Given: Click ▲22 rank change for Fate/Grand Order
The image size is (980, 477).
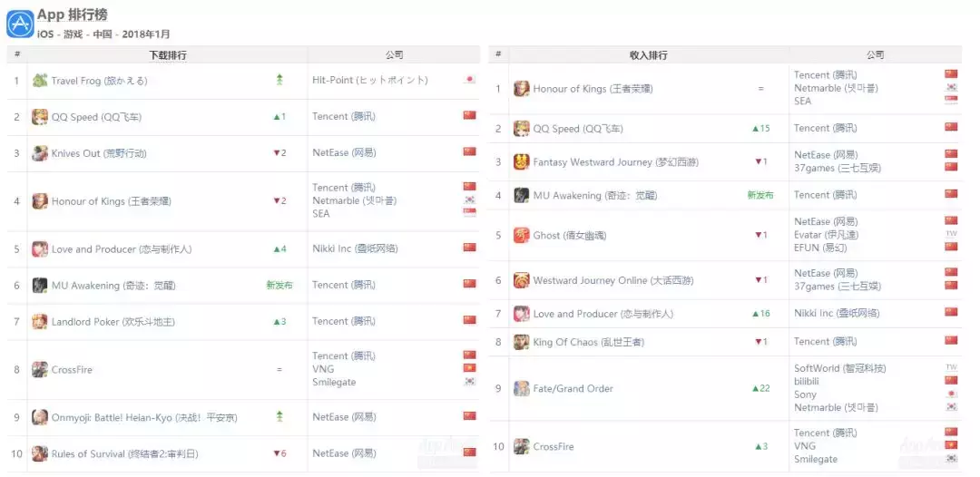Looking at the screenshot, I should [760, 388].
